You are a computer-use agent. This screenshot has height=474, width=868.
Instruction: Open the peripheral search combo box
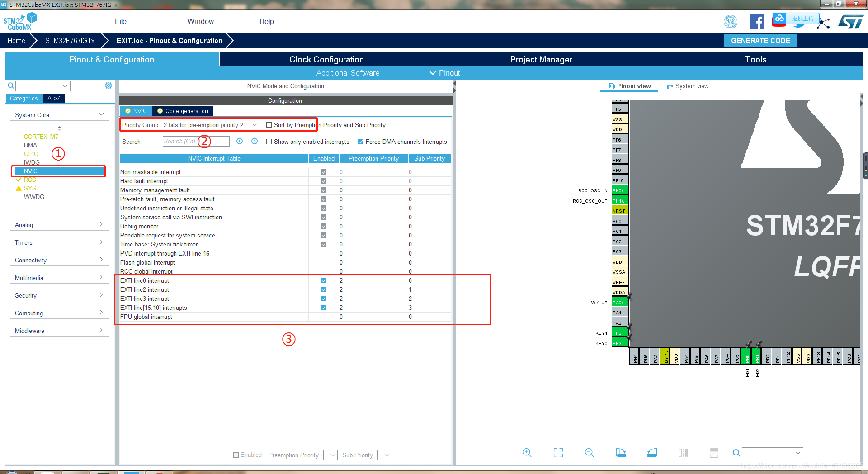tap(43, 86)
